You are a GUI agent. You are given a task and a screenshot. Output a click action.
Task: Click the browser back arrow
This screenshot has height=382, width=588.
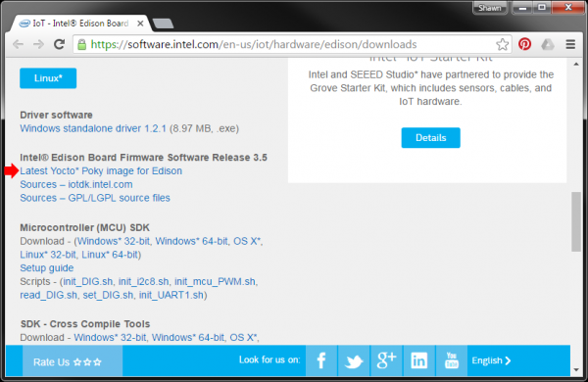(x=18, y=45)
